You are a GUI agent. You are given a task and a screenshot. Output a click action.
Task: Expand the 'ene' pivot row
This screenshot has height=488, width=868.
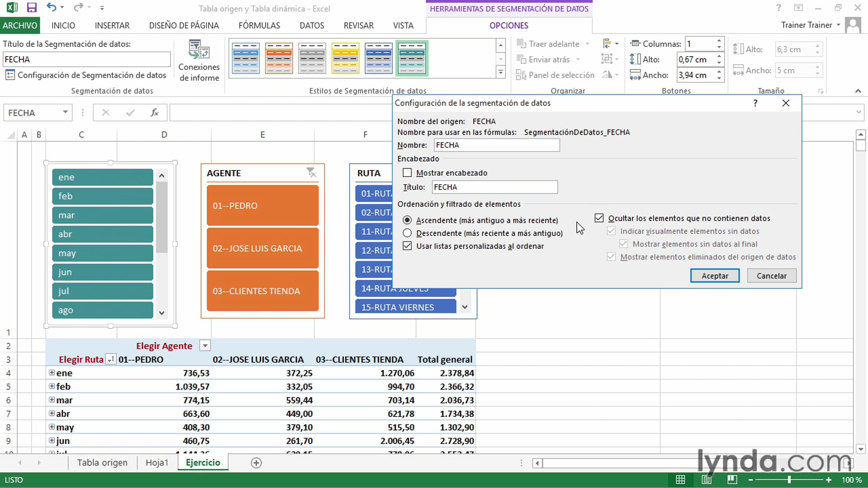click(52, 372)
